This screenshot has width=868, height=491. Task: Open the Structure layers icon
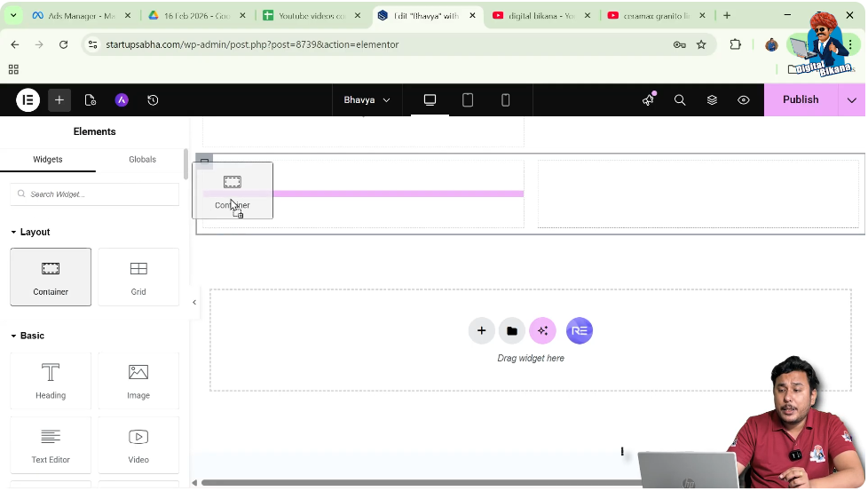[712, 100]
